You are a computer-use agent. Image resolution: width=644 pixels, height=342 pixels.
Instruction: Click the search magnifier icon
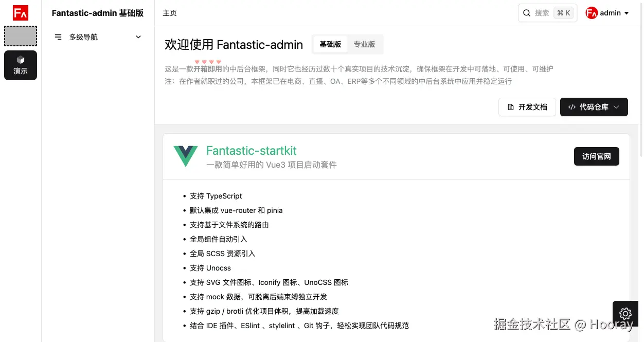point(527,13)
